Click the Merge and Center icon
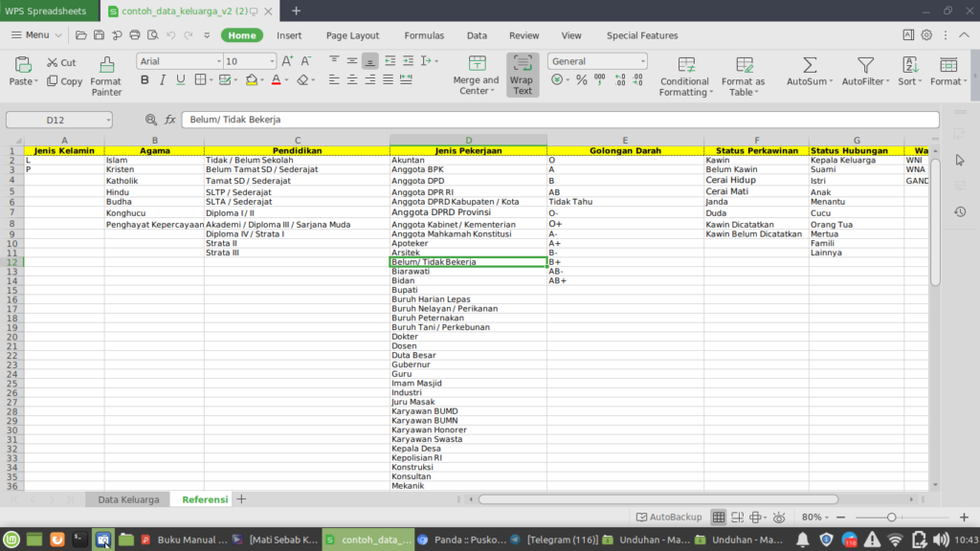Viewport: 980px width, 551px height. pos(477,64)
